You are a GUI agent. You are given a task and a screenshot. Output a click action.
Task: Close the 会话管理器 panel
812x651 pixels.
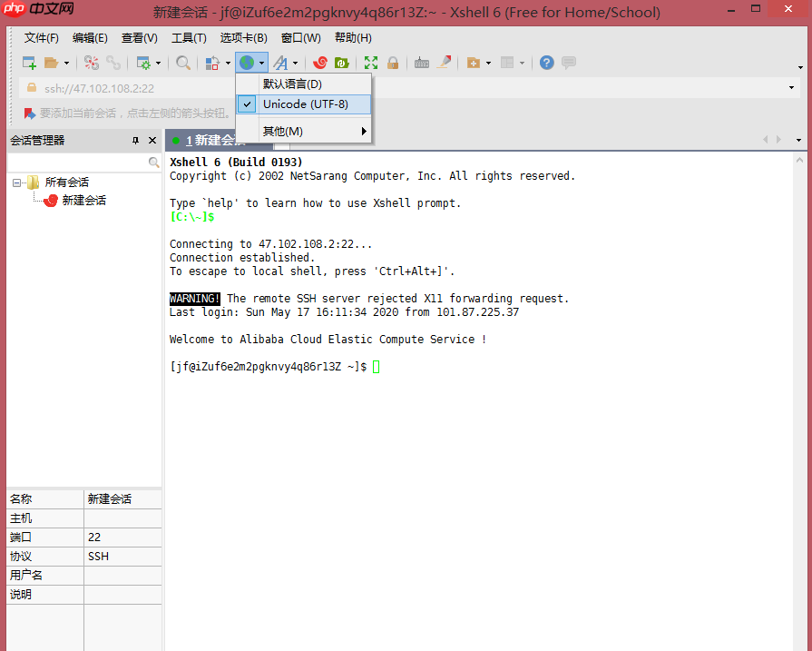[x=152, y=141]
